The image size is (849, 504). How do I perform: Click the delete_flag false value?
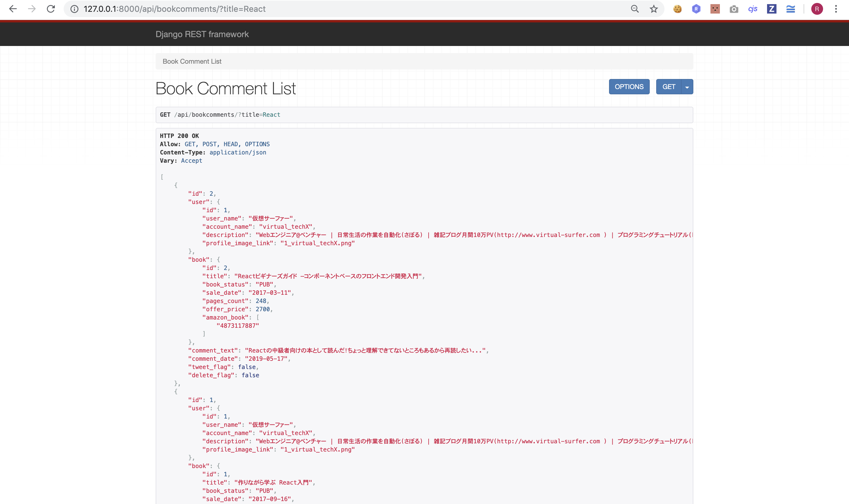250,375
